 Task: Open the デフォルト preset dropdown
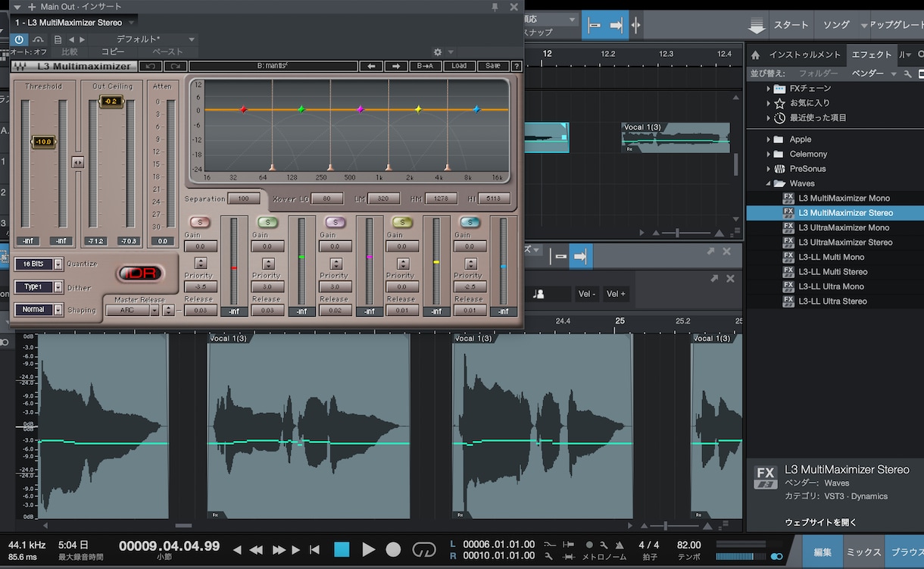click(x=144, y=39)
